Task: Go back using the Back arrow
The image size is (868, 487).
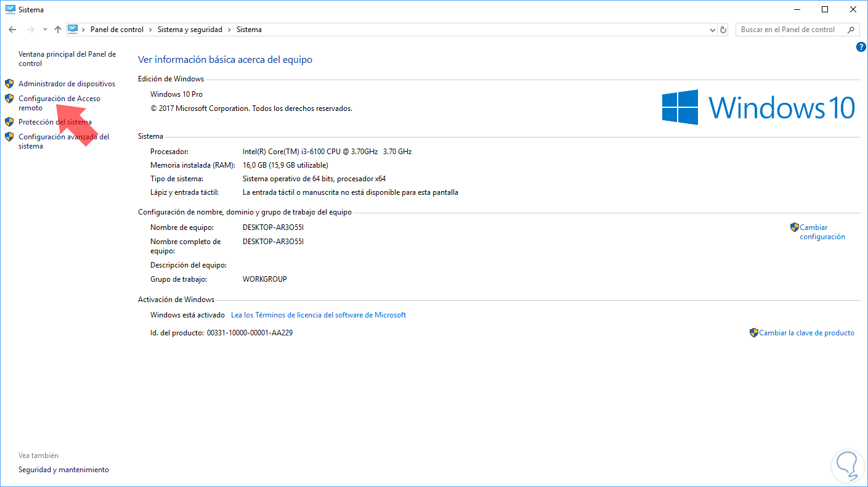Action: (x=12, y=30)
